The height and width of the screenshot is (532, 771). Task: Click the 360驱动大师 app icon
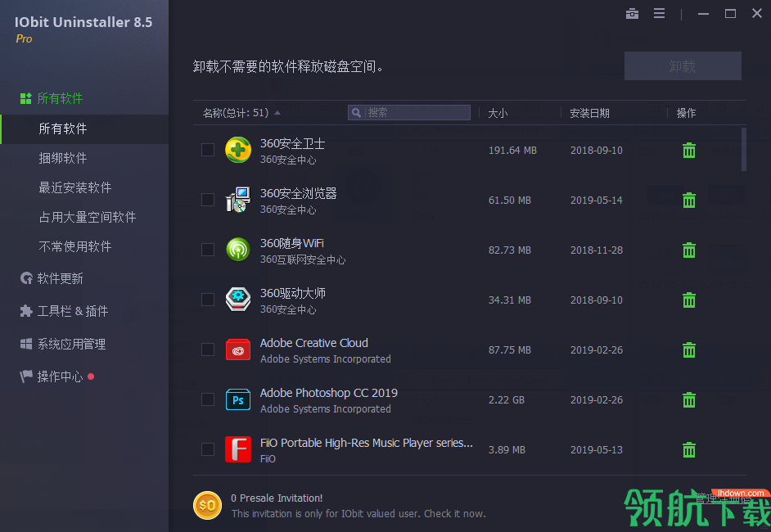click(x=238, y=300)
